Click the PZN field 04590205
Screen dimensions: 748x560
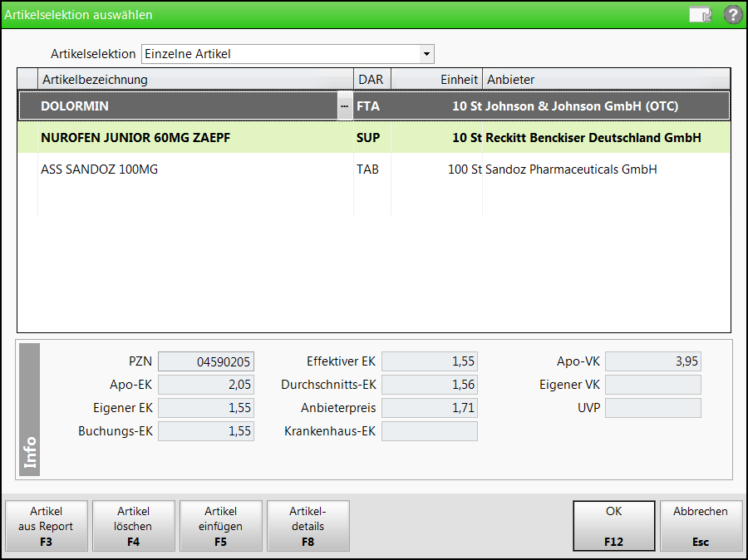pyautogui.click(x=206, y=361)
